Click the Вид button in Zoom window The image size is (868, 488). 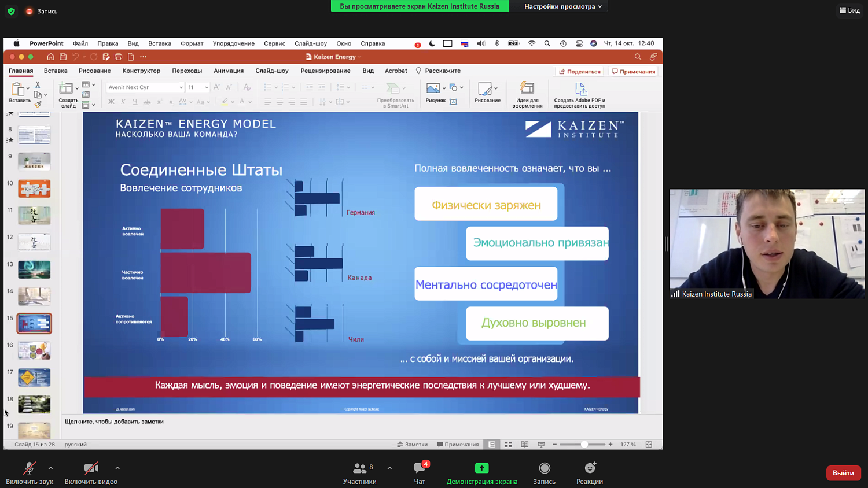coord(849,10)
